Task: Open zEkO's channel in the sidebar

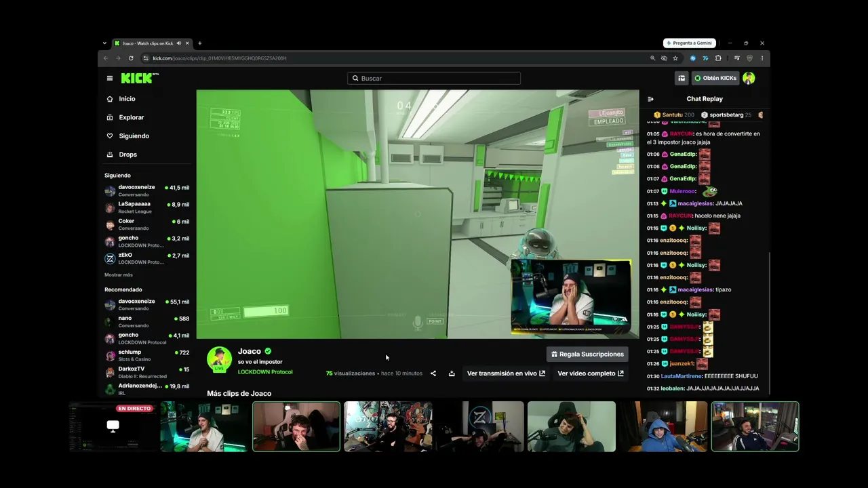Action: [147, 258]
